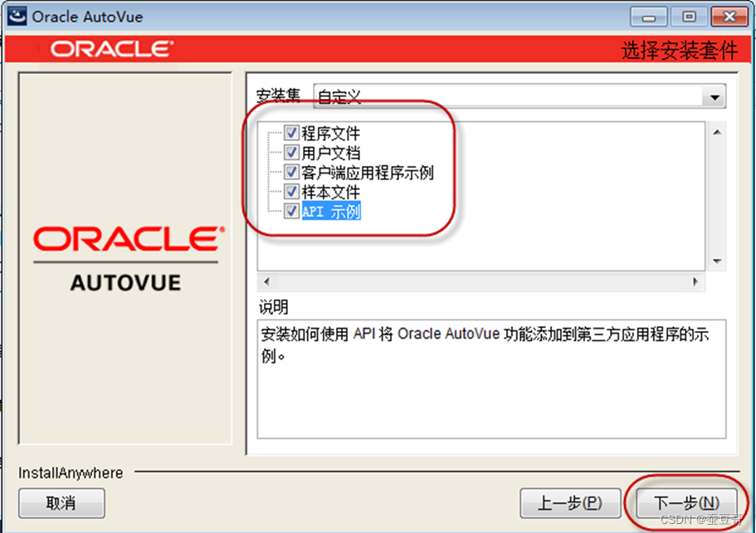Maximize the Oracle AutoVue installer window
Viewport: 756px width, 533px height.
pos(689,17)
